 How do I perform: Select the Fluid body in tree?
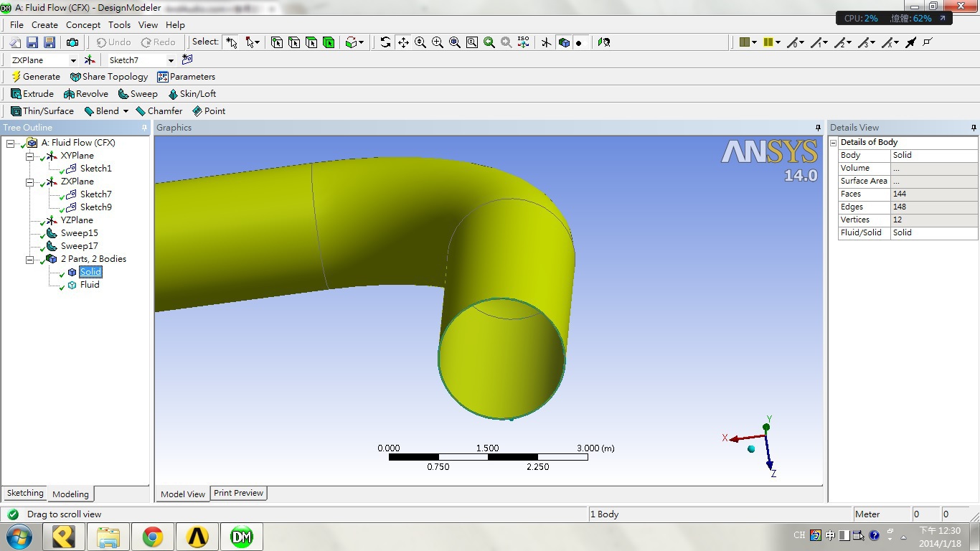tap(90, 285)
